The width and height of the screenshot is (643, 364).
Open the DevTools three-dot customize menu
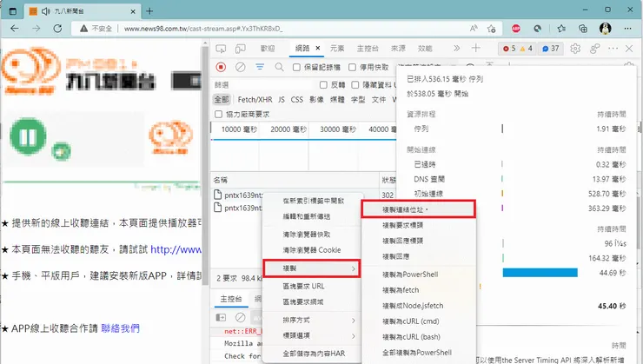tap(613, 49)
